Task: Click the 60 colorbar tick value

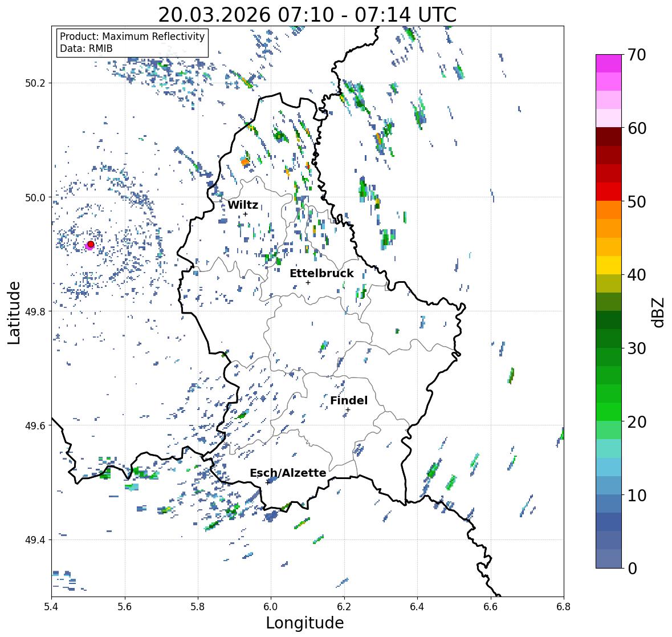Action: pyautogui.click(x=637, y=128)
